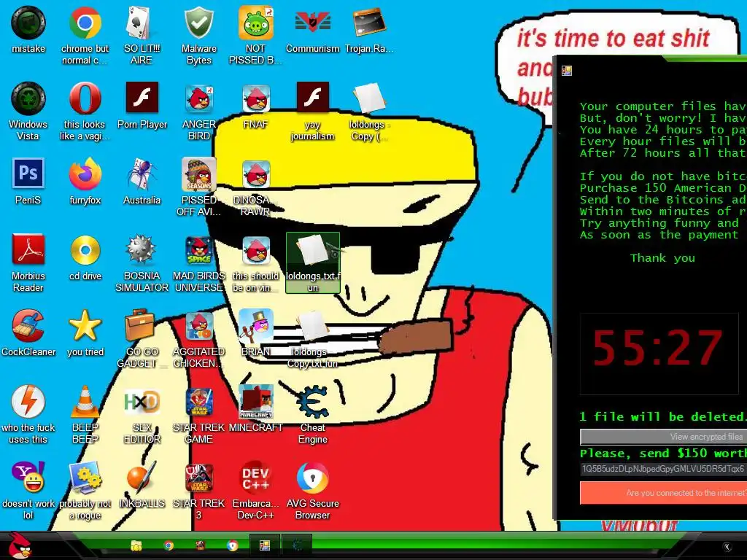Open the 'mistake' desktop icon
This screenshot has height=560, width=747.
point(28,29)
